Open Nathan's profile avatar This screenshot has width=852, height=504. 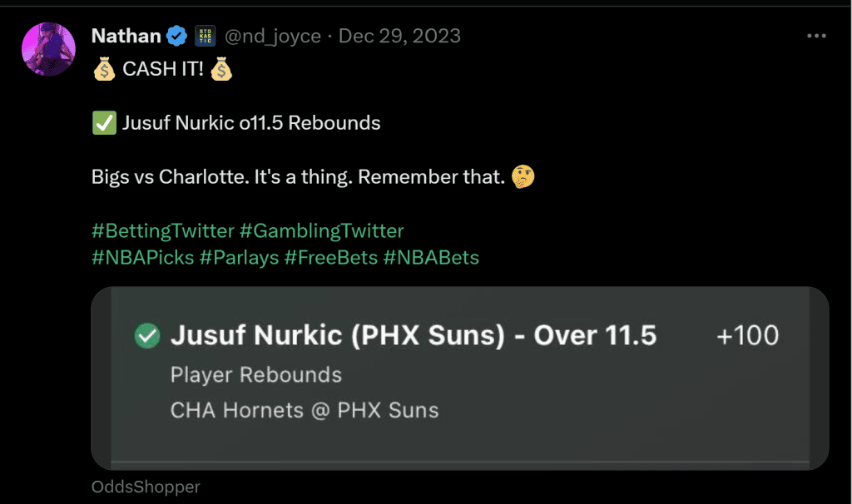(x=48, y=49)
